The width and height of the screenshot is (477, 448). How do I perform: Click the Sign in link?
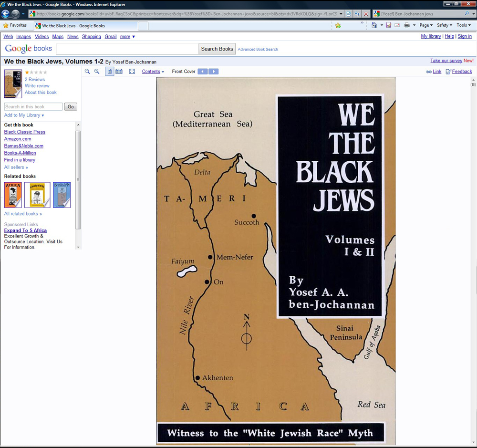coord(465,36)
